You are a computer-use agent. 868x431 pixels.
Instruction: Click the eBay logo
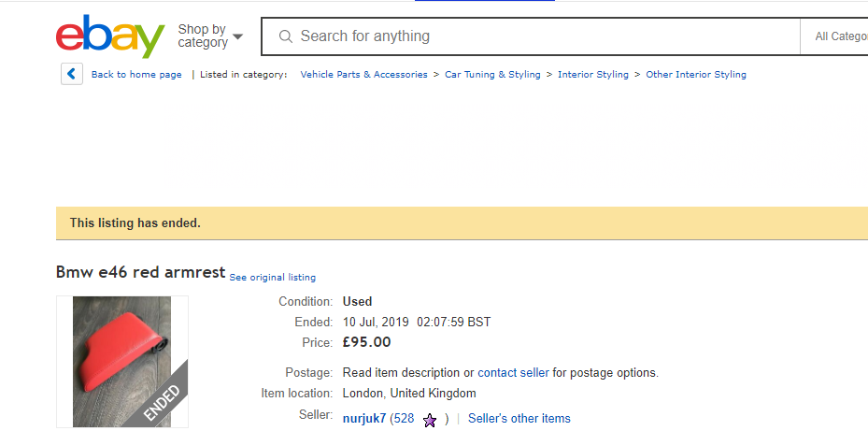pyautogui.click(x=110, y=36)
